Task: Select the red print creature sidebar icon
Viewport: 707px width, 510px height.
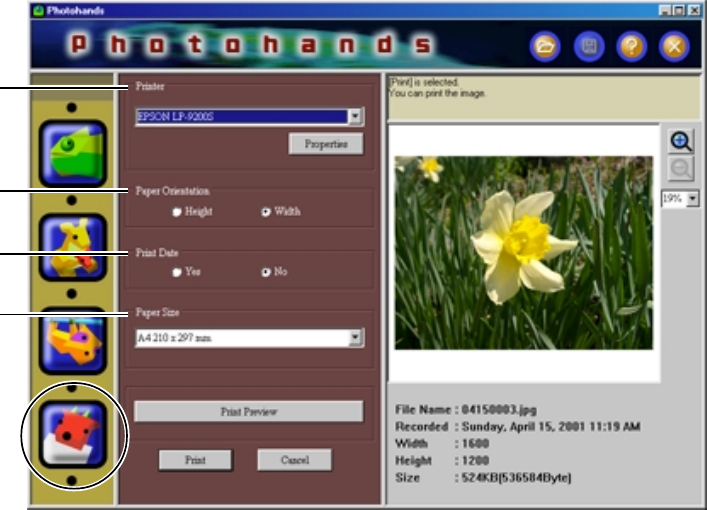Action: (x=73, y=434)
